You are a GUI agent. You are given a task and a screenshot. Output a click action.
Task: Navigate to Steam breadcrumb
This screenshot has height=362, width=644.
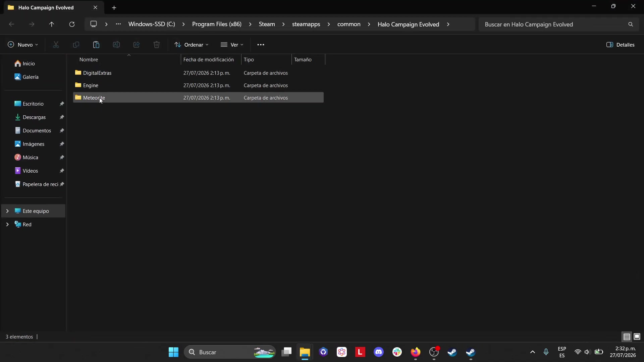pos(267,24)
